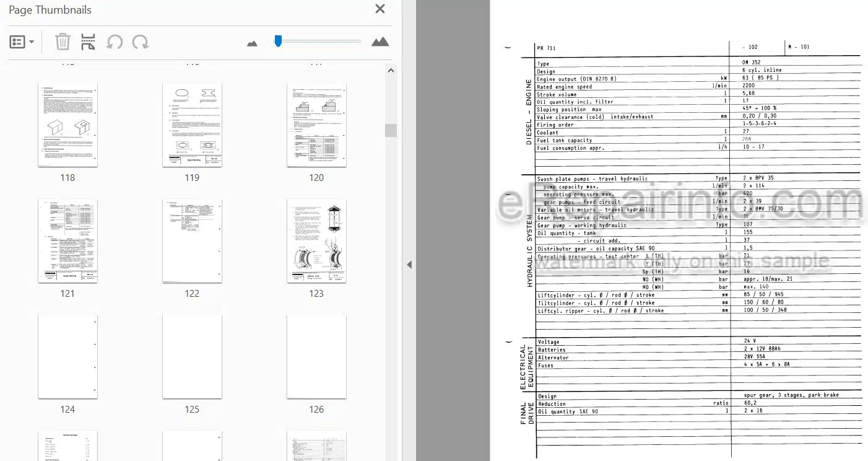Click 'Rated engine speed' label
Screen dimensions: 868x461
coord(565,87)
